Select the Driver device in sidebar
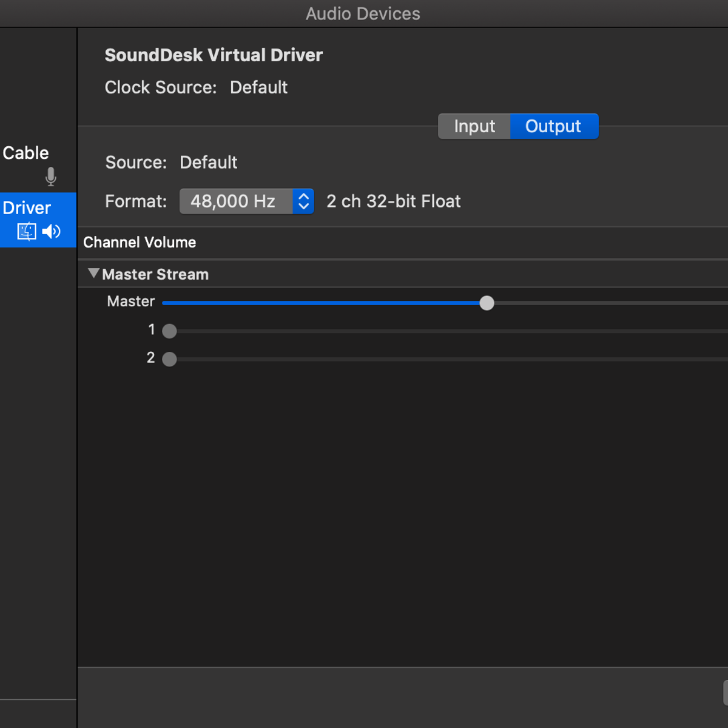This screenshot has width=728, height=728. tap(27, 208)
